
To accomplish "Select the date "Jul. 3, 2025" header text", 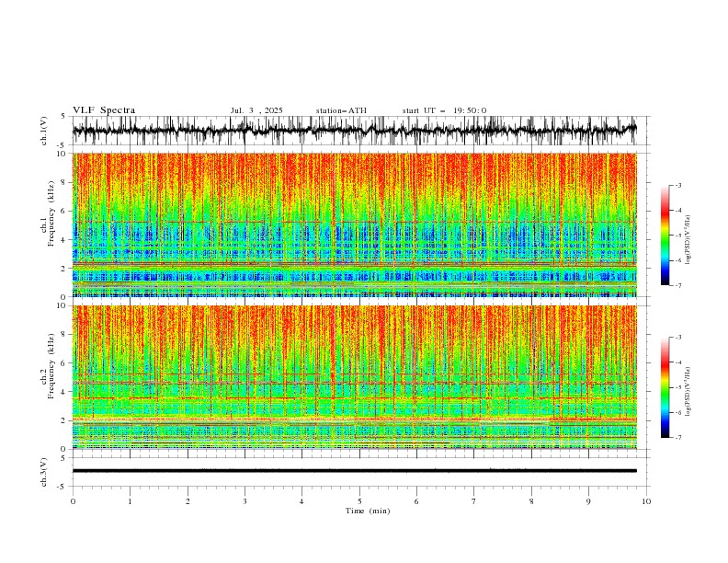I will [256, 110].
